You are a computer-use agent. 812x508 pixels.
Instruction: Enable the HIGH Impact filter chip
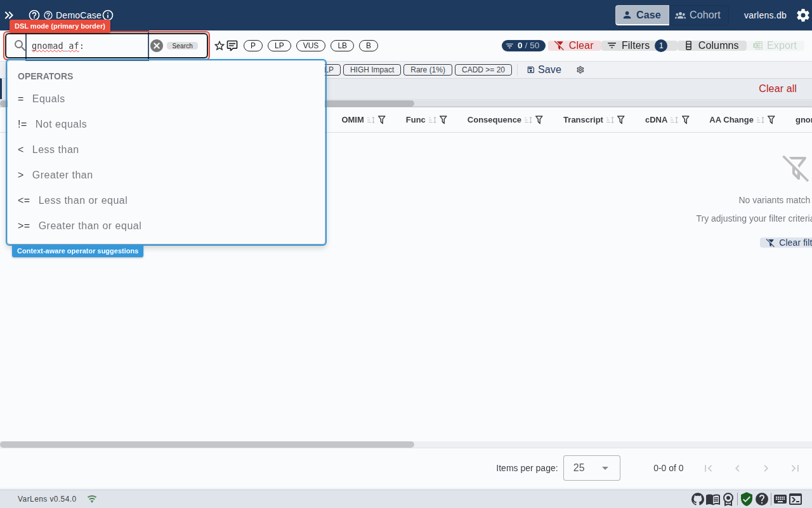click(x=372, y=70)
